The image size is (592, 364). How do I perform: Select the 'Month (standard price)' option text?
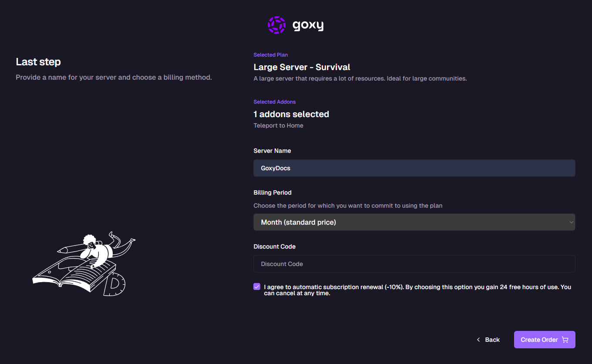point(298,222)
